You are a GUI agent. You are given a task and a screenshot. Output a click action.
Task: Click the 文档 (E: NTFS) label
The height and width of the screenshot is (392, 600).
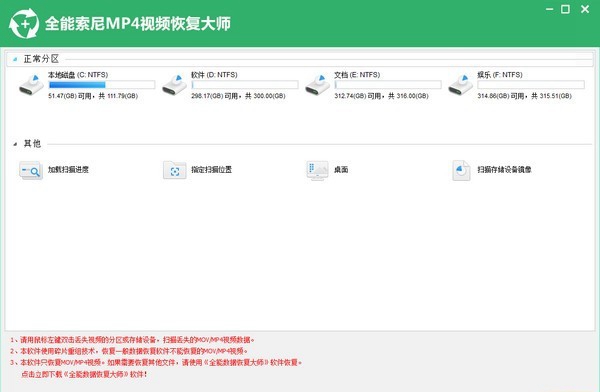tap(357, 75)
